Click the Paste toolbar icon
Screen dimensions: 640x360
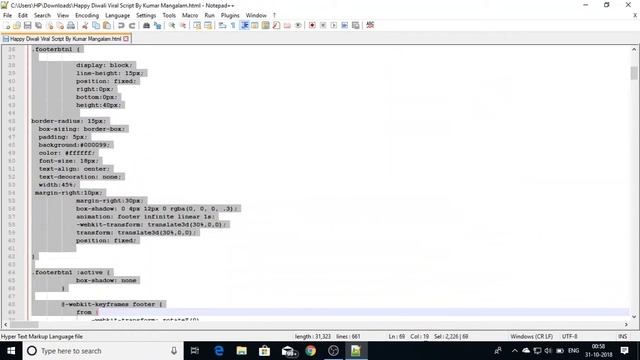[x=107, y=25]
